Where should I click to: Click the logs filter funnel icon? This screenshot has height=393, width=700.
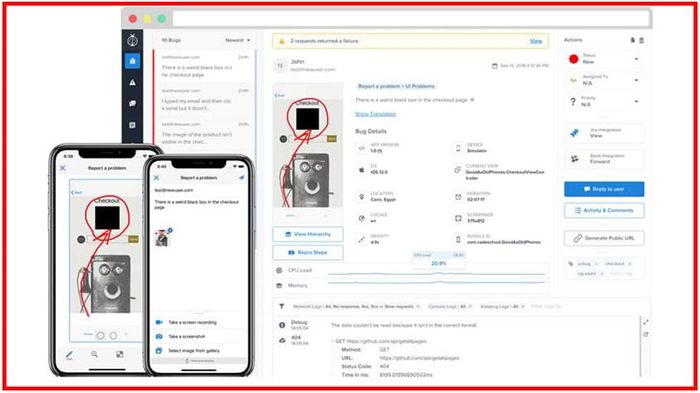coord(282,306)
